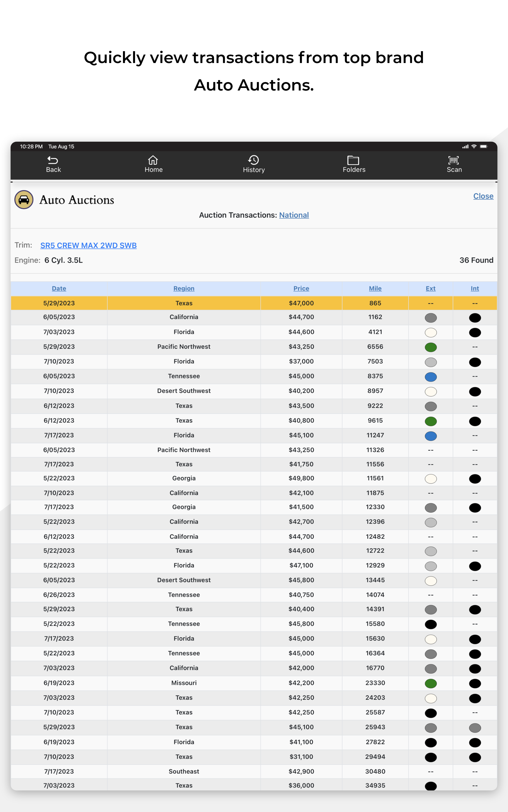Tap the cellular signal icon

point(465,147)
